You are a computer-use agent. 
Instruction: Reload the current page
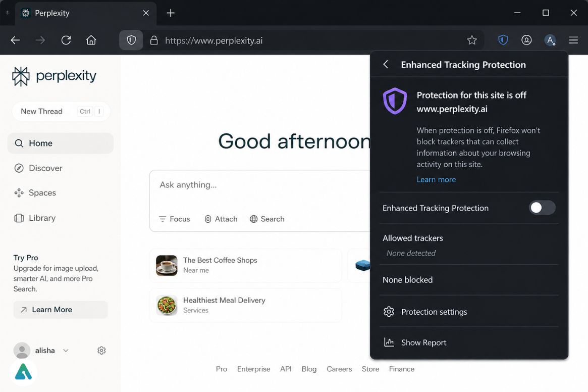coord(66,40)
